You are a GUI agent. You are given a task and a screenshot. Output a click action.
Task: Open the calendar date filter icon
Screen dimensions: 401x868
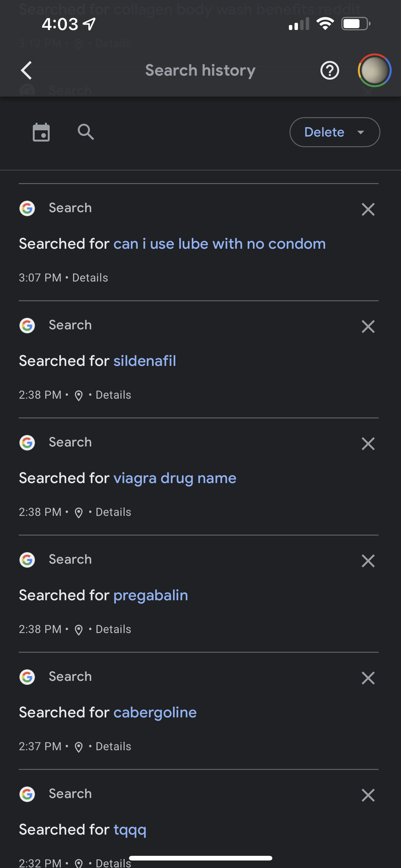pos(41,132)
